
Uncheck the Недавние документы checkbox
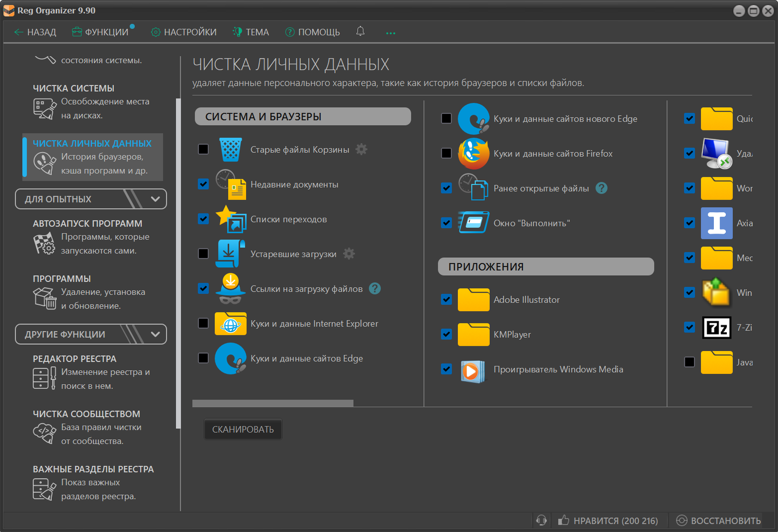[203, 184]
